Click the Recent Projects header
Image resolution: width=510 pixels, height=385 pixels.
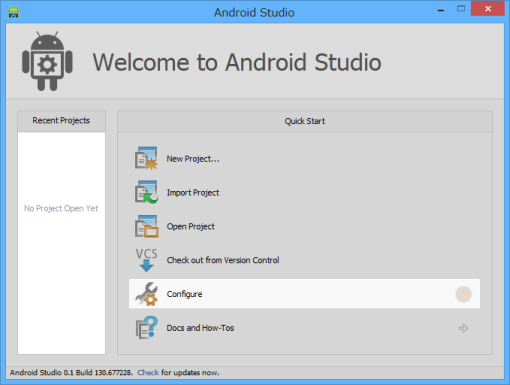pos(61,121)
